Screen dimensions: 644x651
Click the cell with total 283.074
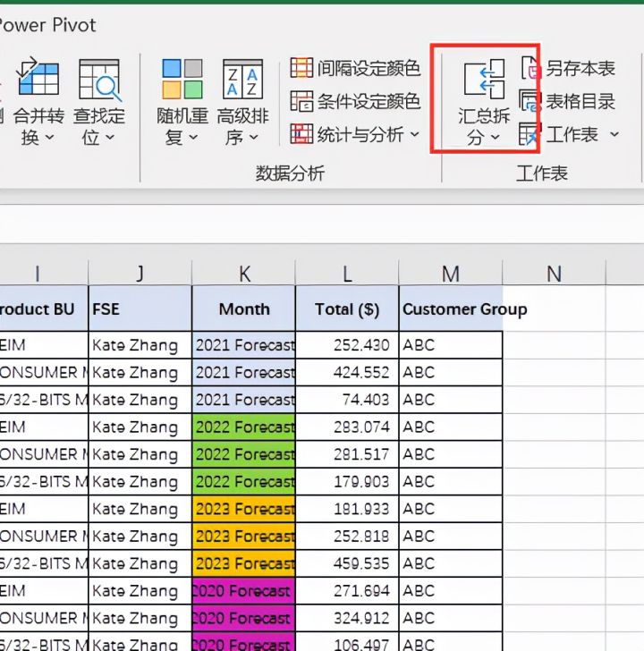pyautogui.click(x=347, y=427)
